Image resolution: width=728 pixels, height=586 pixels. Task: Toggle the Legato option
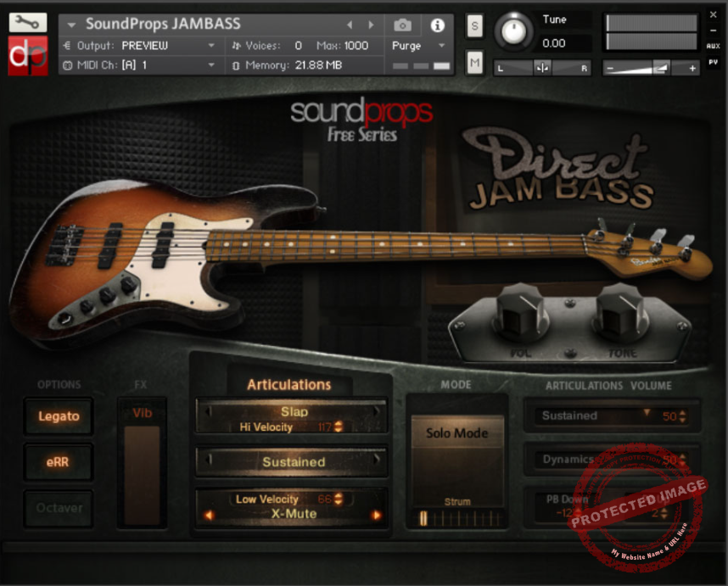point(59,416)
